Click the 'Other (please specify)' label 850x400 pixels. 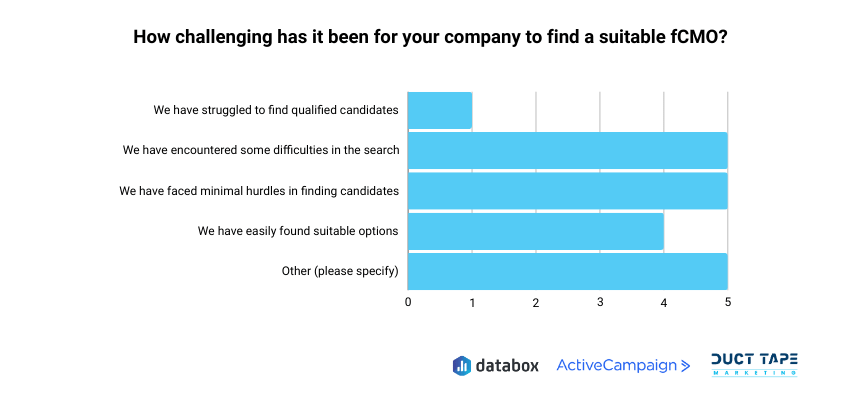click(x=340, y=271)
